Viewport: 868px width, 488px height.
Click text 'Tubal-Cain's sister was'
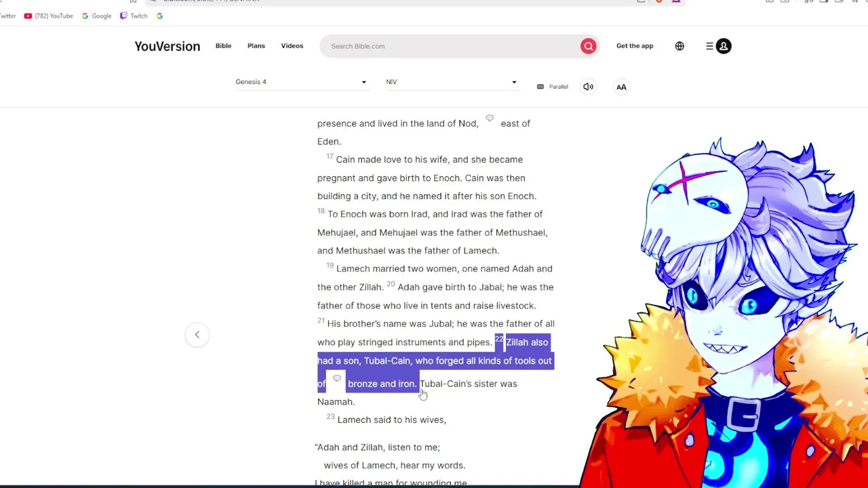tap(468, 384)
